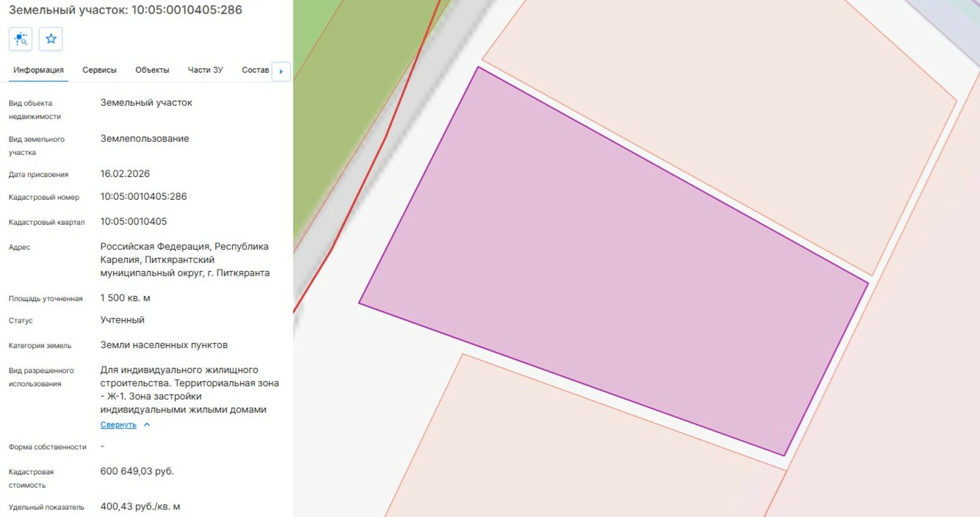Click the cadastral number value 10:05:0010405:286

pyautogui.click(x=143, y=197)
